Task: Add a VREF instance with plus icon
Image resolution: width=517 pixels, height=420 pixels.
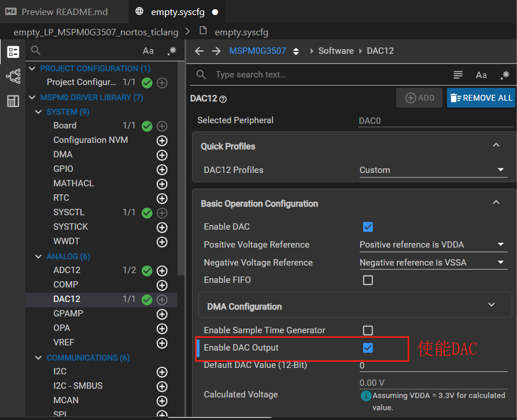Action: 162,343
